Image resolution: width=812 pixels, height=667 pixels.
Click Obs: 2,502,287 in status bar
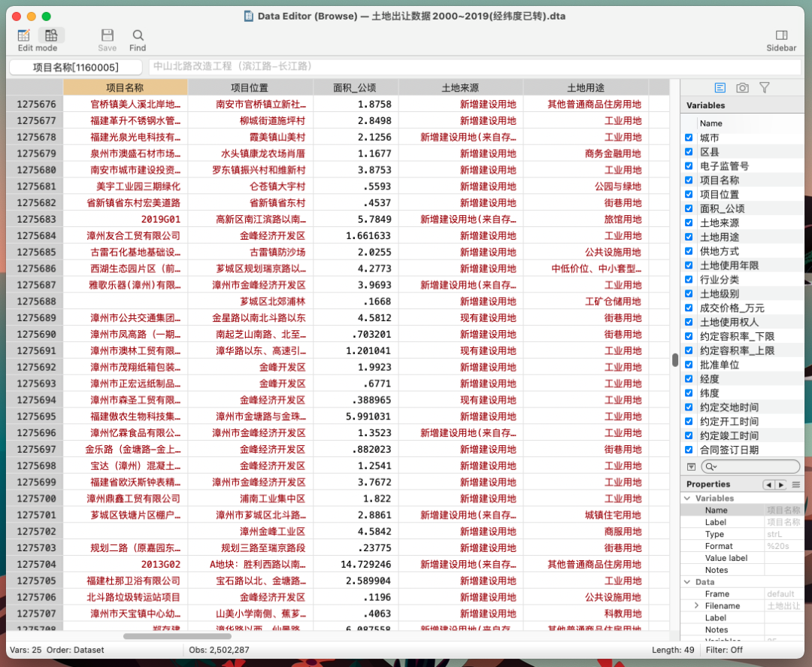coord(219,650)
